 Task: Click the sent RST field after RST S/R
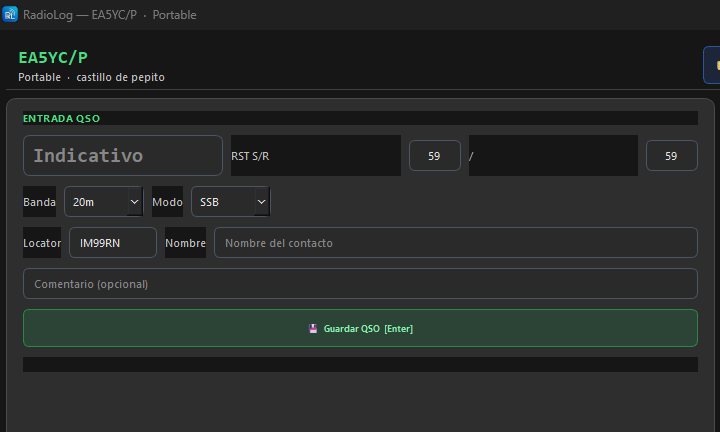(x=434, y=156)
